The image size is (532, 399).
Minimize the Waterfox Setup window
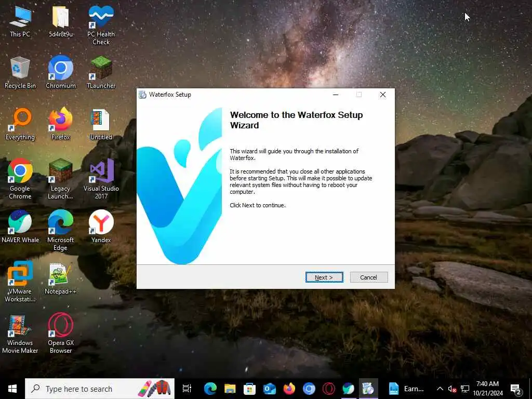(x=336, y=95)
